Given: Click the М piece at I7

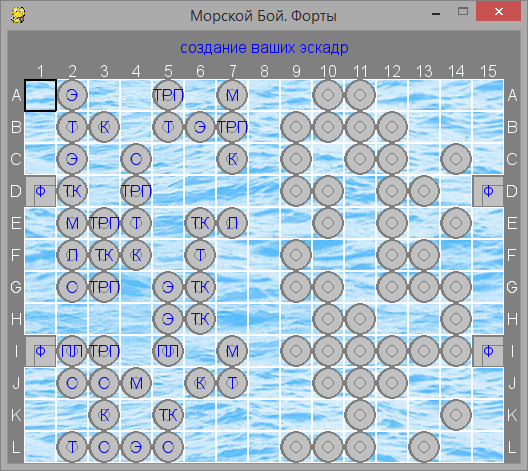Looking at the screenshot, I should point(232,351).
